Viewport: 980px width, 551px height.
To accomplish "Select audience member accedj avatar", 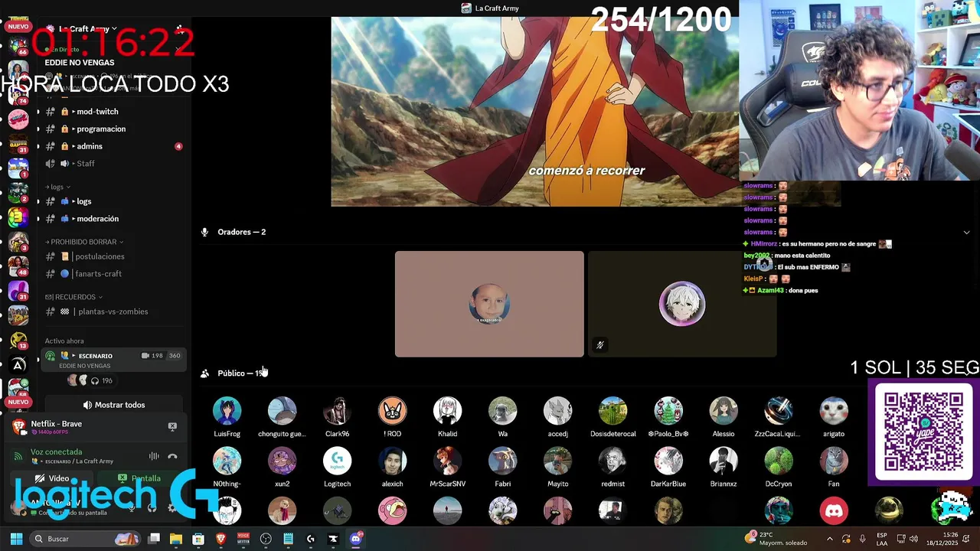I will (557, 411).
